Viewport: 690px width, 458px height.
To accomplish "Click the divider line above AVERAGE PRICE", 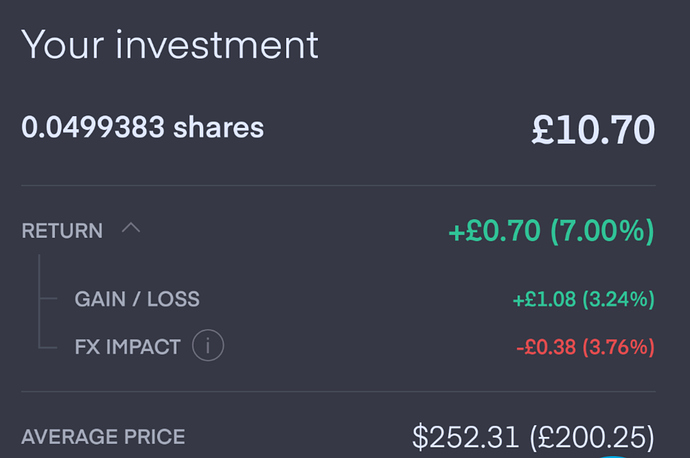I will pos(338,391).
